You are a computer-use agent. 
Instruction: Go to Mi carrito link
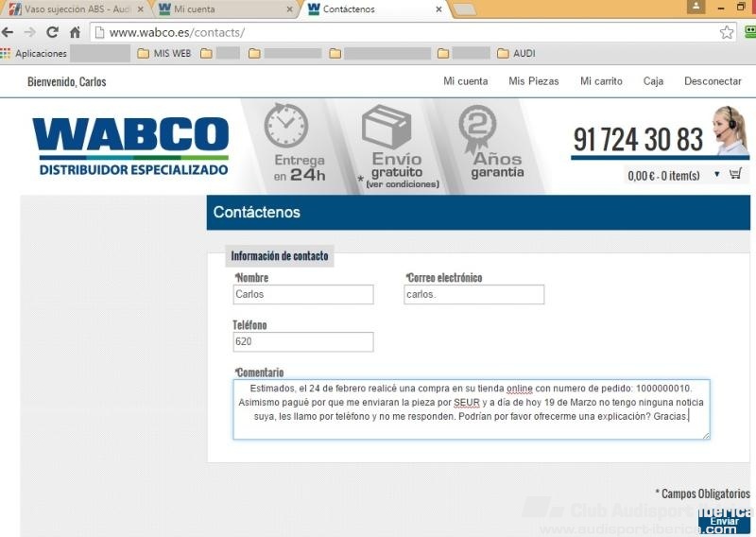(x=601, y=81)
